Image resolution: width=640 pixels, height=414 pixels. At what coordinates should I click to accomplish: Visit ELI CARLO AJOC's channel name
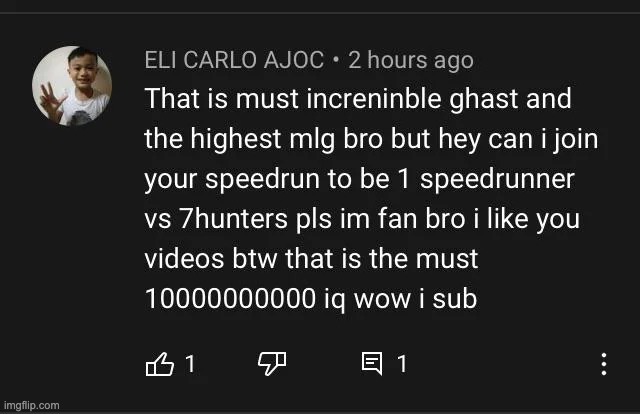point(234,60)
